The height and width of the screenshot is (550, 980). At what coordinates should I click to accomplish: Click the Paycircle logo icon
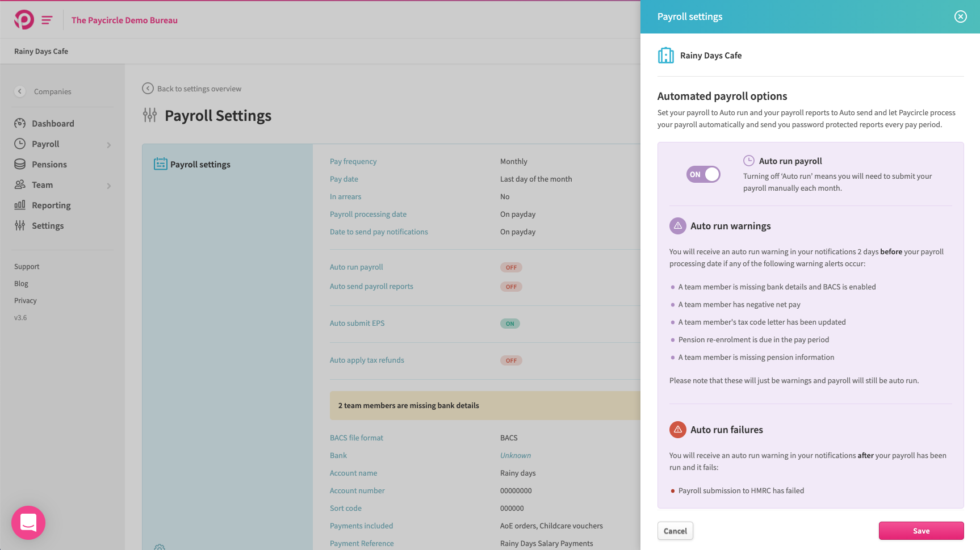point(23,19)
